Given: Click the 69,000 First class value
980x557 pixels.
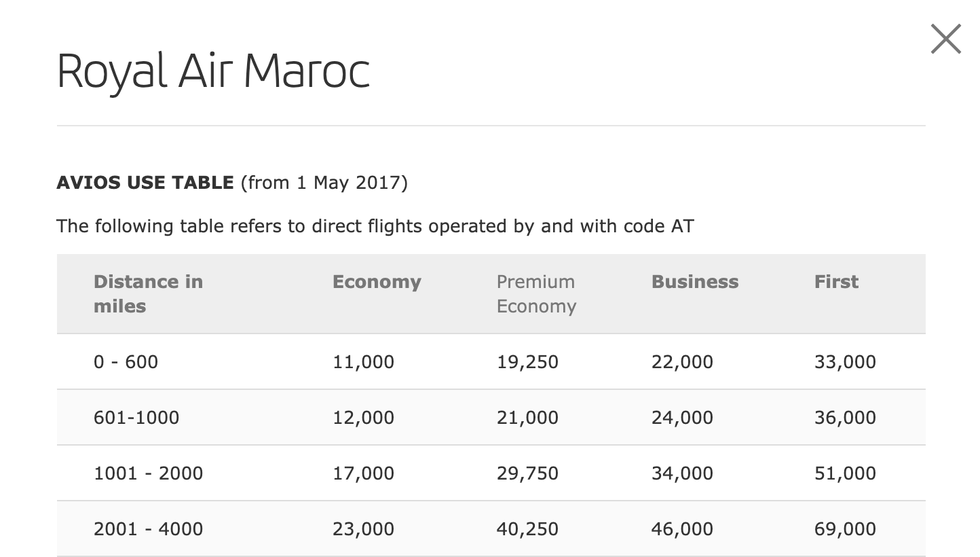Looking at the screenshot, I should (845, 528).
